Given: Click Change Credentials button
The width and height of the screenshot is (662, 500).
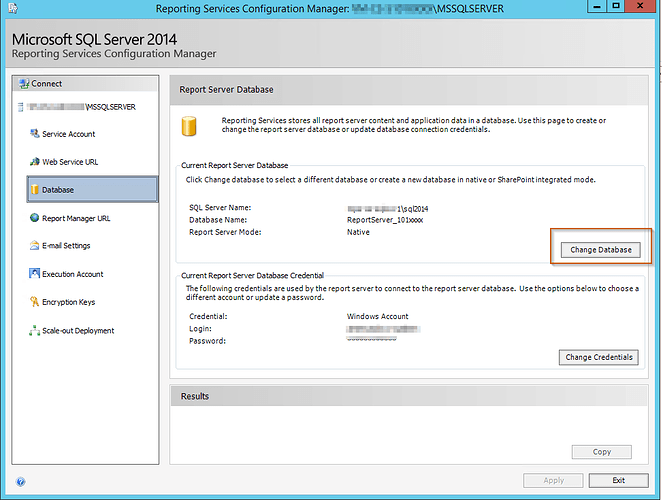Looking at the screenshot, I should (x=599, y=357).
